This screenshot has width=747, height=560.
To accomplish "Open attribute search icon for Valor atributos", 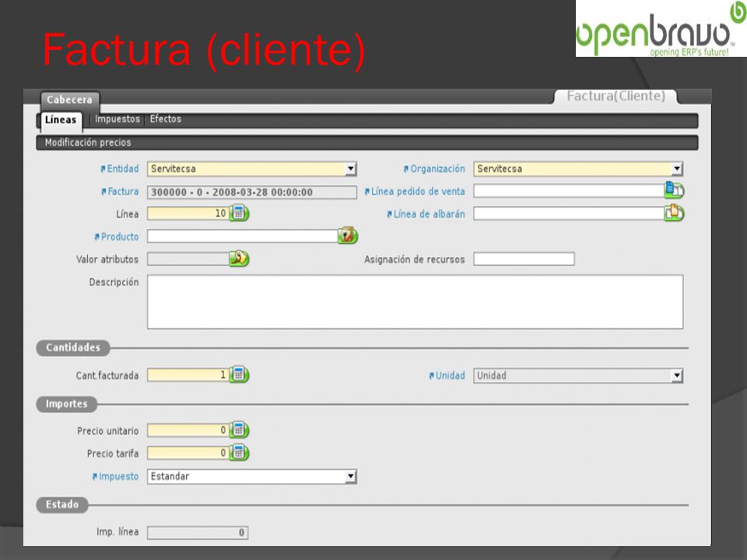I will click(x=239, y=258).
